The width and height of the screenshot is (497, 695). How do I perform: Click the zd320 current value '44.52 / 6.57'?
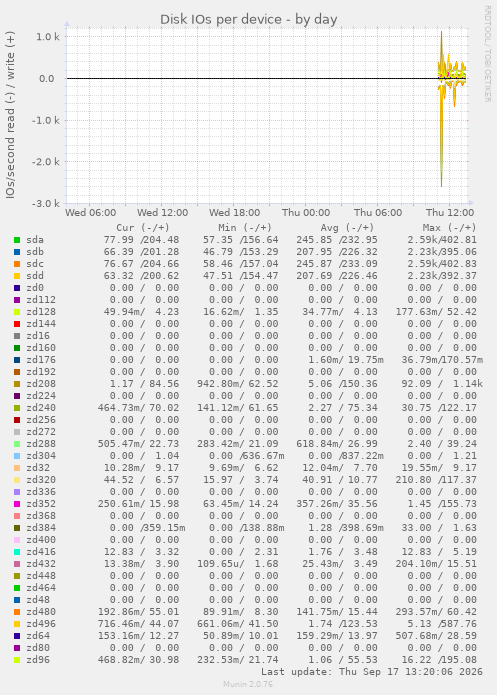point(141,480)
